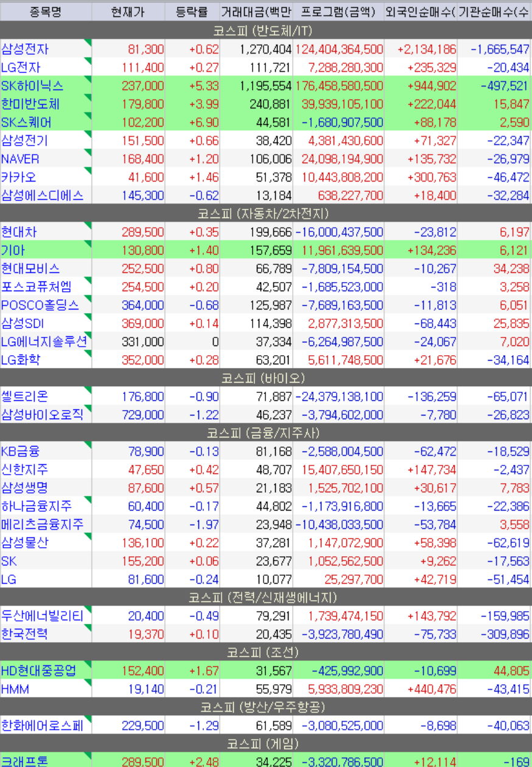This screenshot has width=532, height=767.
Task: Click the 셀트리온 stock name
Action: pos(25,397)
